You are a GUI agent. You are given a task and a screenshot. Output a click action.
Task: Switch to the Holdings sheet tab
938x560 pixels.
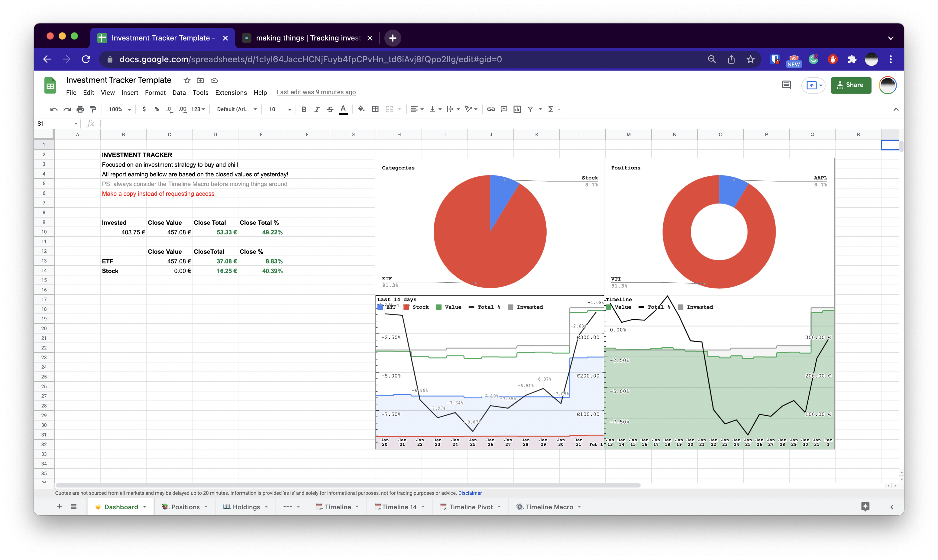245,507
